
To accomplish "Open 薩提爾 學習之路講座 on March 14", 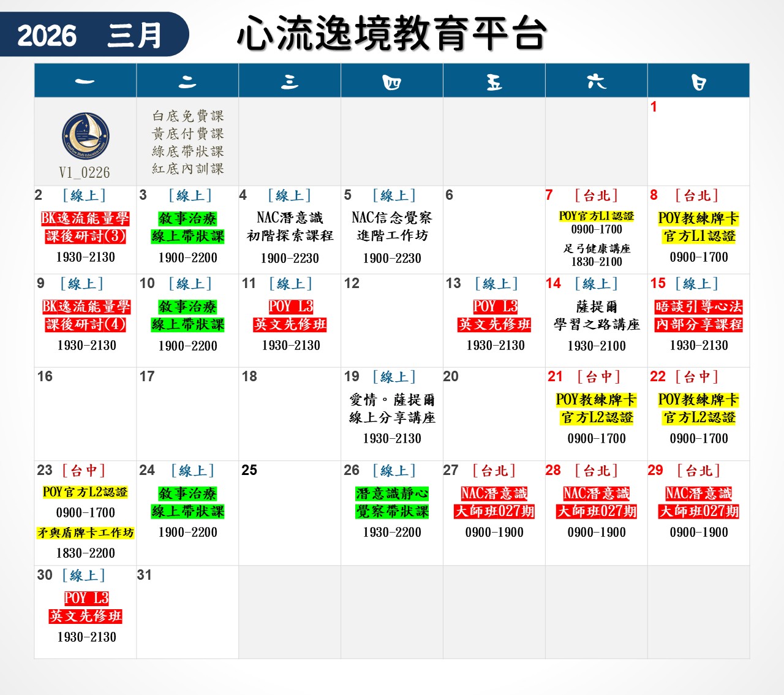I will (x=597, y=316).
